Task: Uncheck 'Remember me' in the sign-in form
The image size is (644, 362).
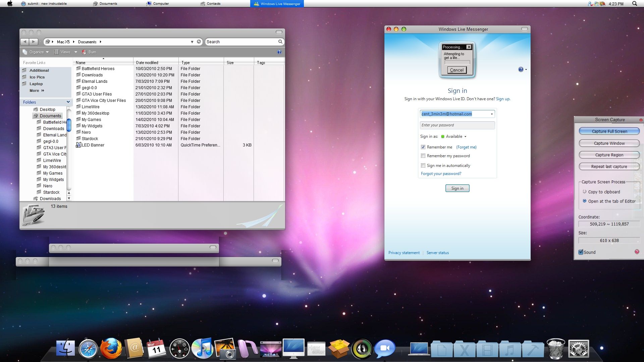Action: point(423,147)
